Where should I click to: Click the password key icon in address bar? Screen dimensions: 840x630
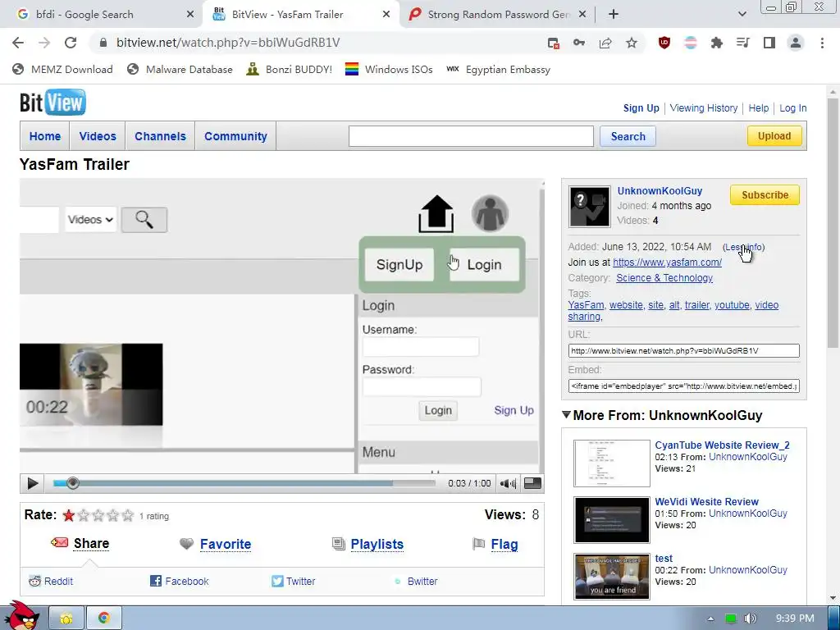point(579,43)
